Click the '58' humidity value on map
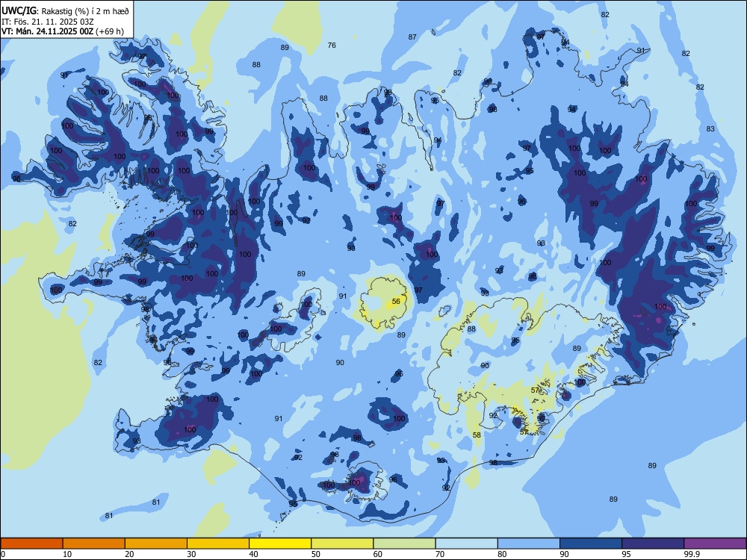The image size is (747, 560). (x=477, y=435)
